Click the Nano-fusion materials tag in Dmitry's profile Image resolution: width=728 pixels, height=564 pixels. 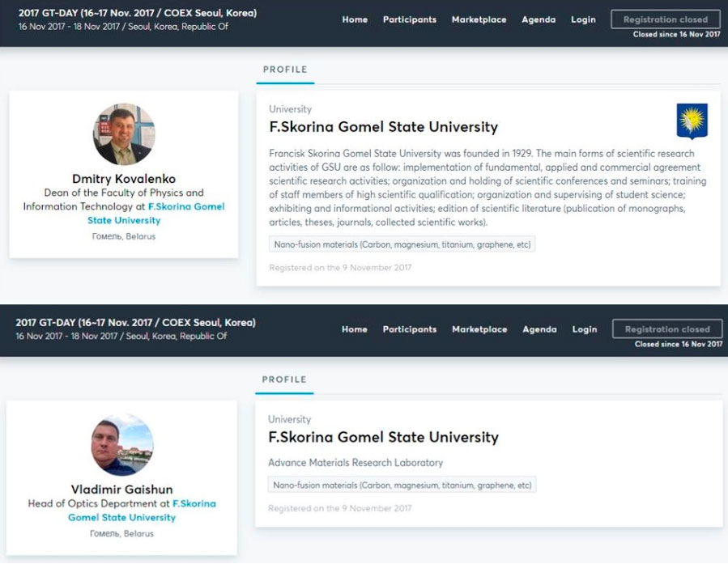click(402, 244)
